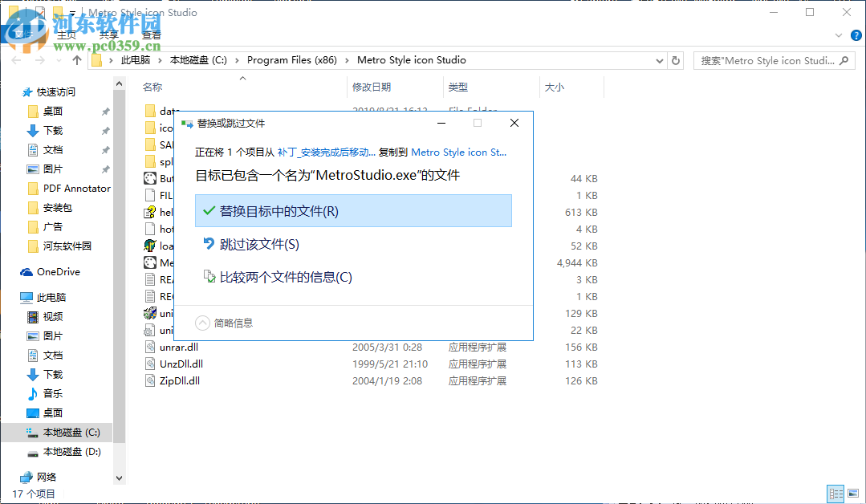Click the refresh icon in the address bar
The height and width of the screenshot is (504, 866).
pos(675,59)
